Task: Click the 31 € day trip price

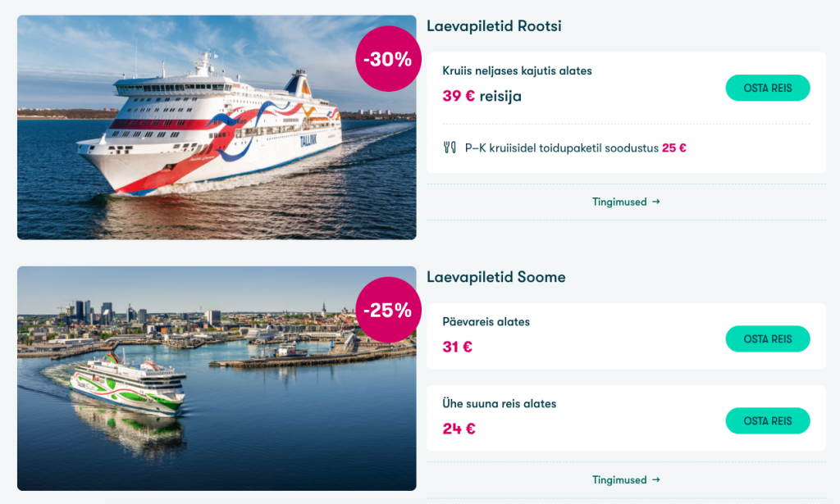Action: (x=458, y=347)
